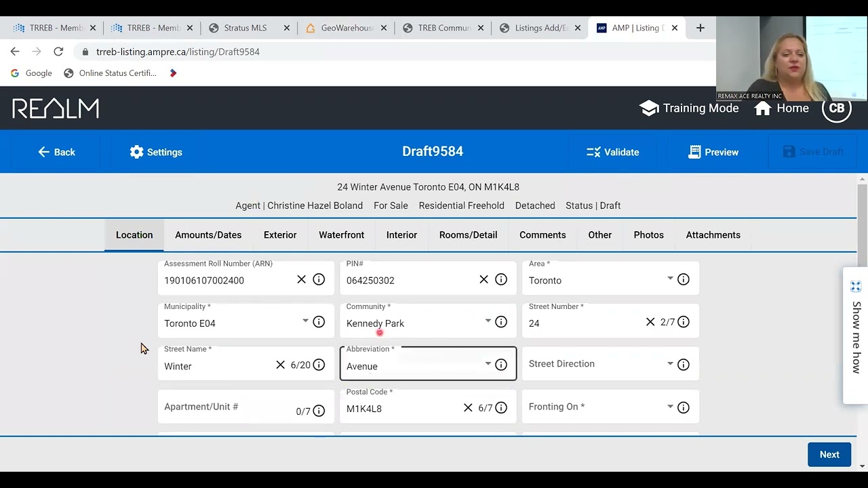This screenshot has height=488, width=868.
Task: Switch to the Other tab
Action: 600,235
